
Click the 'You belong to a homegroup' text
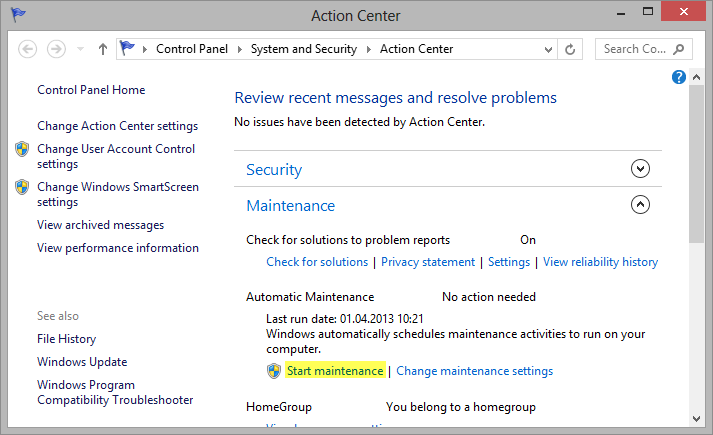tap(461, 407)
